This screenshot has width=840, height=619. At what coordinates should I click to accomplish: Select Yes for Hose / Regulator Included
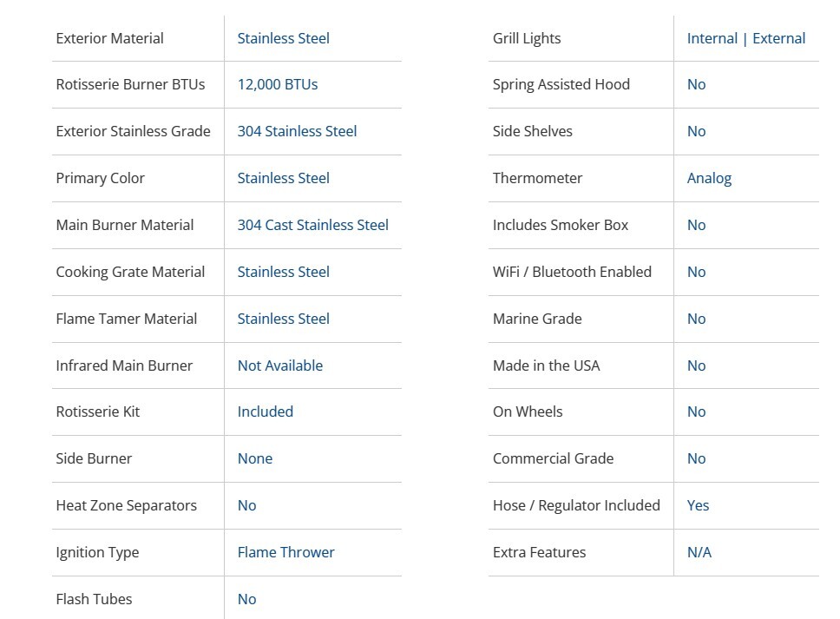click(698, 505)
